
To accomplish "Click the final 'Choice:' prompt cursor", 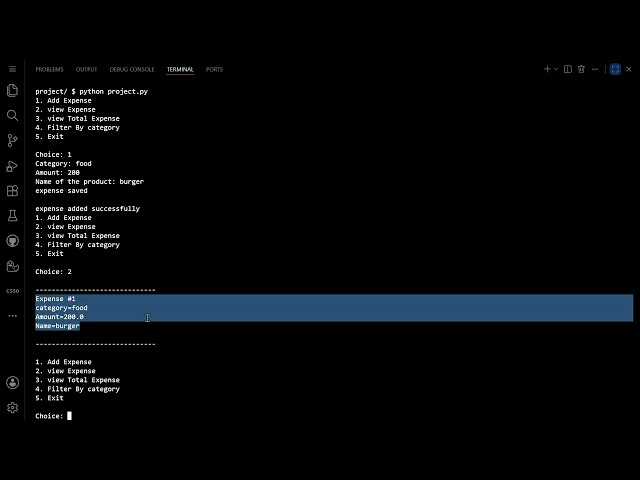I will tap(69, 416).
